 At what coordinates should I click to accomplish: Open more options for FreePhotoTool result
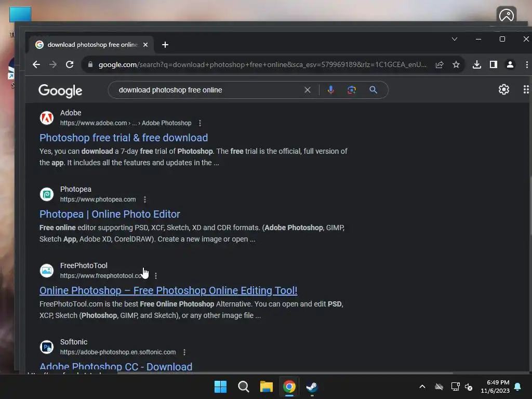pyautogui.click(x=156, y=276)
